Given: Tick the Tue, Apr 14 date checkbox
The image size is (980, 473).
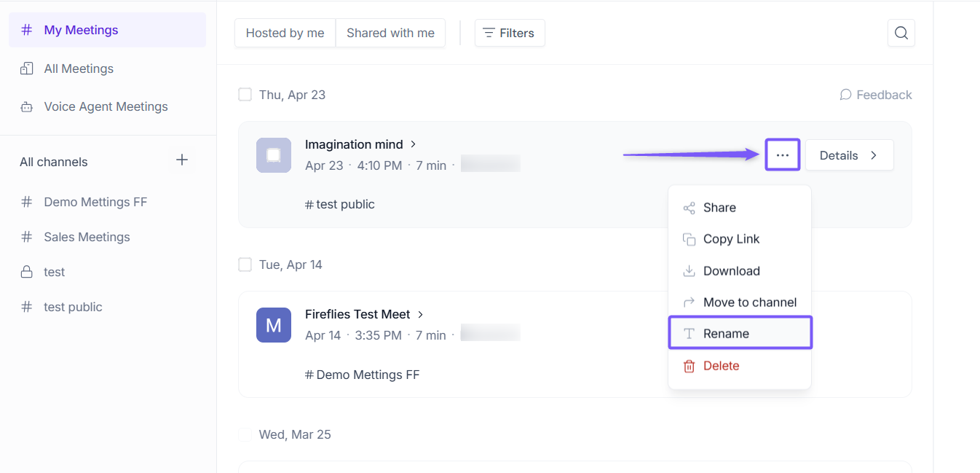Looking at the screenshot, I should pos(245,265).
